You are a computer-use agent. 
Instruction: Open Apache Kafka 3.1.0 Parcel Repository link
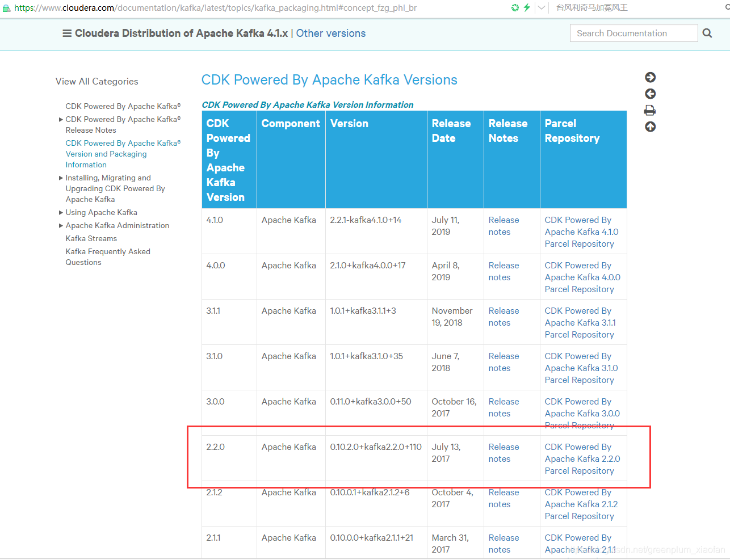pyautogui.click(x=581, y=368)
